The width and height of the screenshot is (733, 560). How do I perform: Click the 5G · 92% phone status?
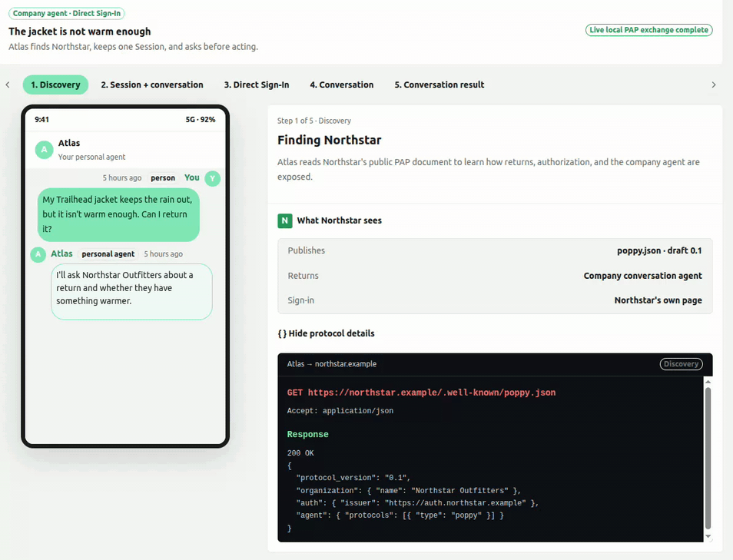tap(200, 120)
